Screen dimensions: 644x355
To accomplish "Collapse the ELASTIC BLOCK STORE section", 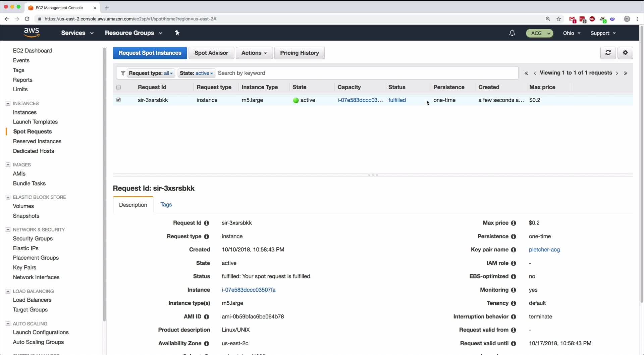I will (x=8, y=197).
